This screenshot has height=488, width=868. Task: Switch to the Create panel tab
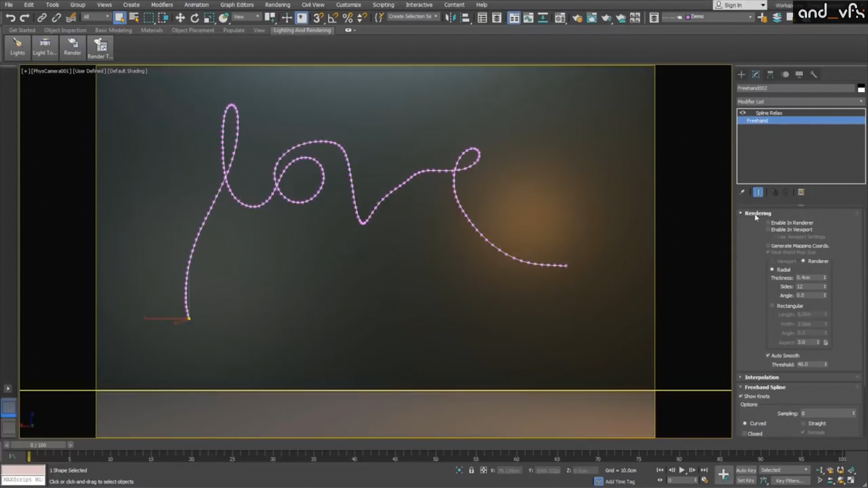tap(741, 74)
